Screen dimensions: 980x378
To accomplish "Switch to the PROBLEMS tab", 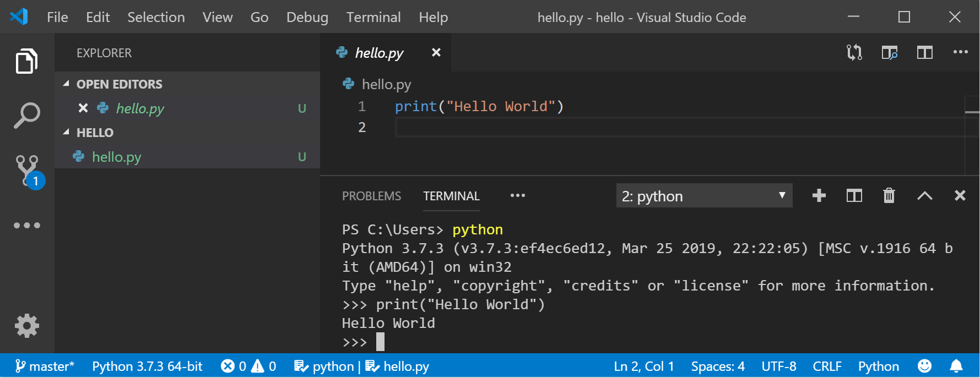I will [x=371, y=196].
